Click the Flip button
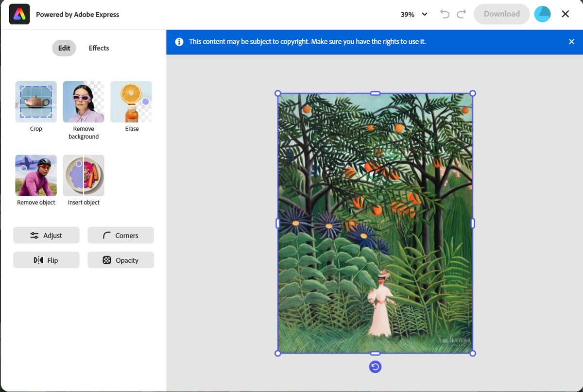The height and width of the screenshot is (392, 583). 46,260
